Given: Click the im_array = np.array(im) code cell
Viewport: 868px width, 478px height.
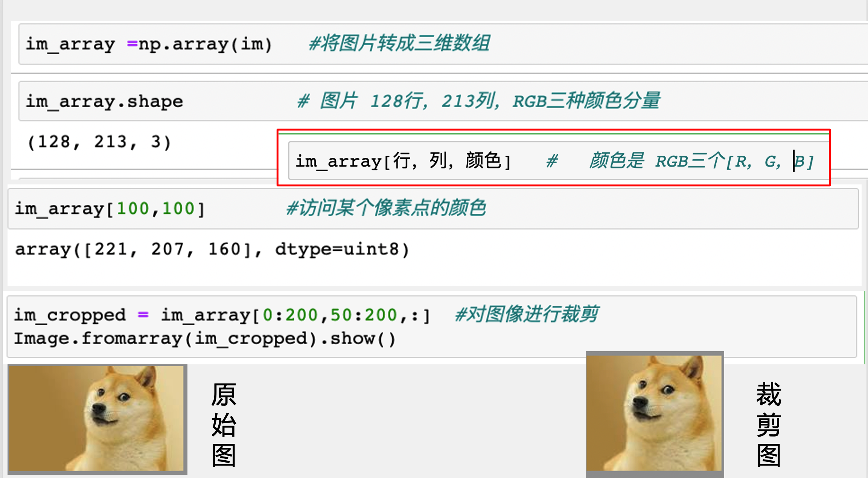Looking at the screenshot, I should pyautogui.click(x=443, y=44).
